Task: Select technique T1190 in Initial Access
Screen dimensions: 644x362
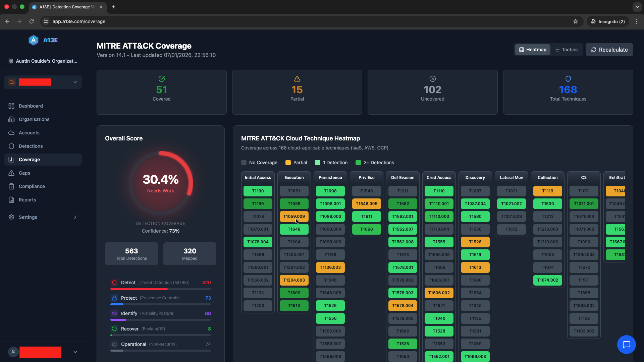Action: click(x=258, y=191)
